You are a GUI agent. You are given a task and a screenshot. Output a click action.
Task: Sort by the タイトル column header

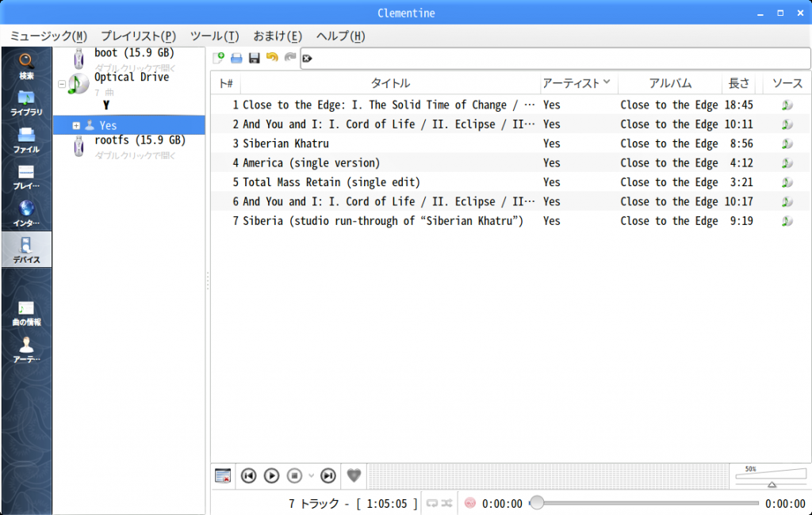[x=390, y=83]
